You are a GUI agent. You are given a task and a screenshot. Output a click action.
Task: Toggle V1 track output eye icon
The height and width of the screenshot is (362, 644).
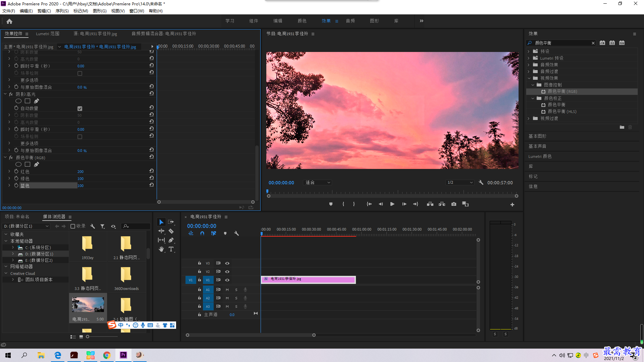point(227,280)
